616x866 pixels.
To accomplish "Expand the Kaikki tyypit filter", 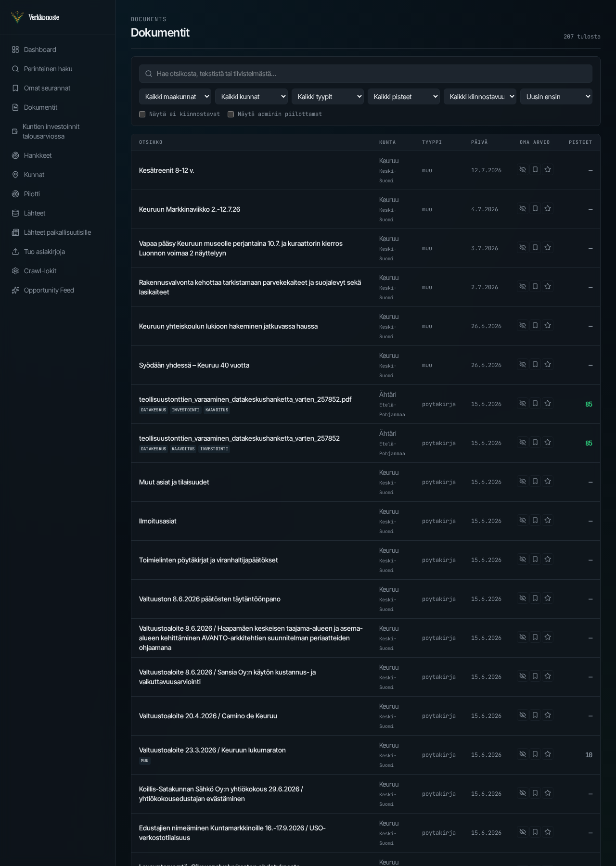I will click(x=328, y=97).
